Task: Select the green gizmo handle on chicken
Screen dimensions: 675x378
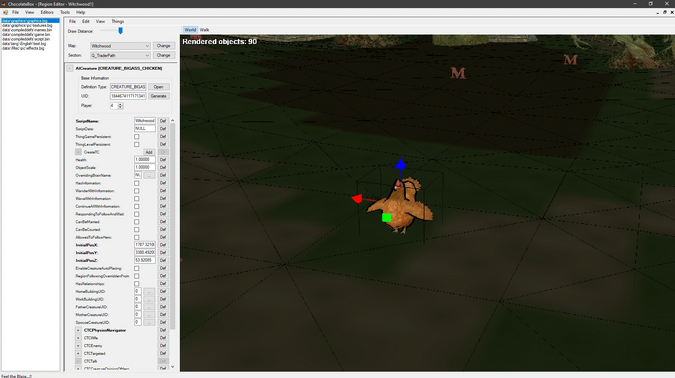Action: click(x=387, y=218)
